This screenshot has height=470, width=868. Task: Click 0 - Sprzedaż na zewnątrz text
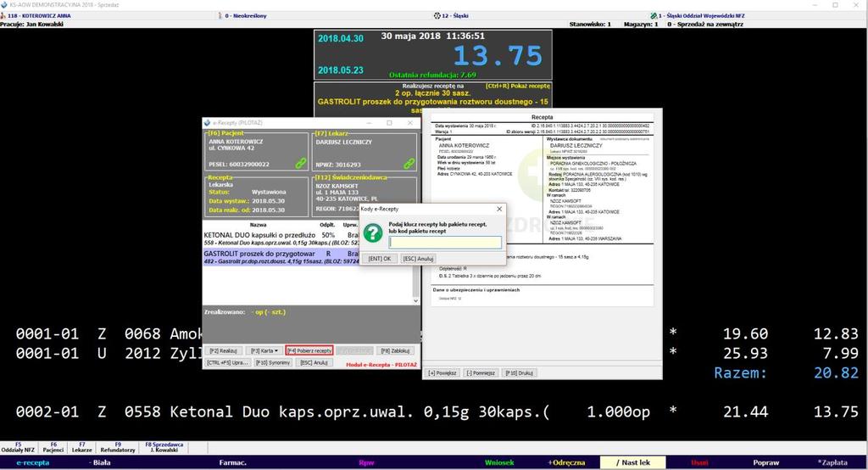(704, 25)
